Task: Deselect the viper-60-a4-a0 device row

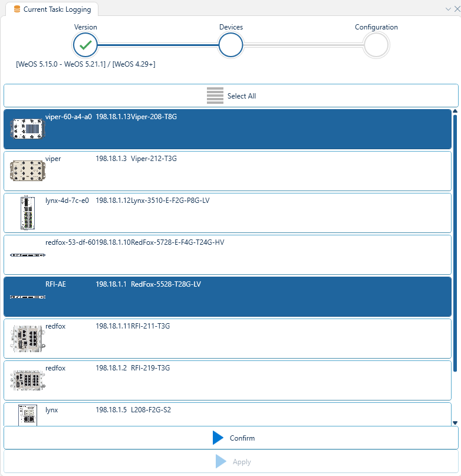Action: (x=228, y=129)
